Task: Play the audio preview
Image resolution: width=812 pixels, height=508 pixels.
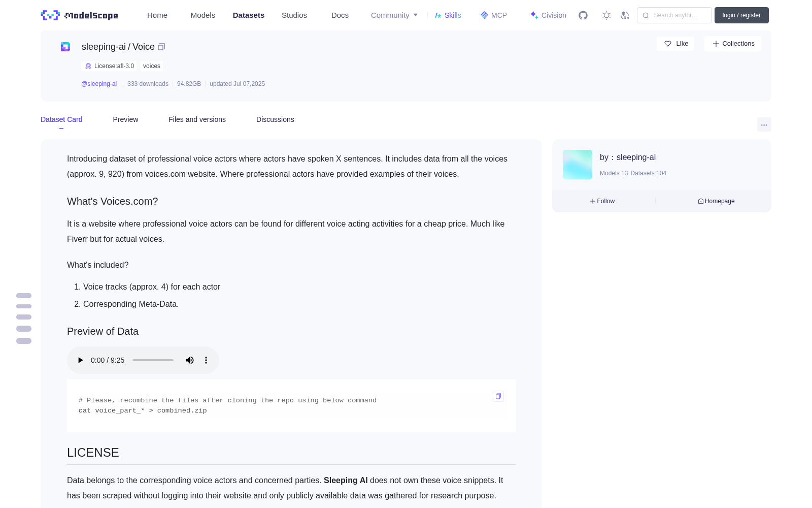Action: pyautogui.click(x=80, y=360)
